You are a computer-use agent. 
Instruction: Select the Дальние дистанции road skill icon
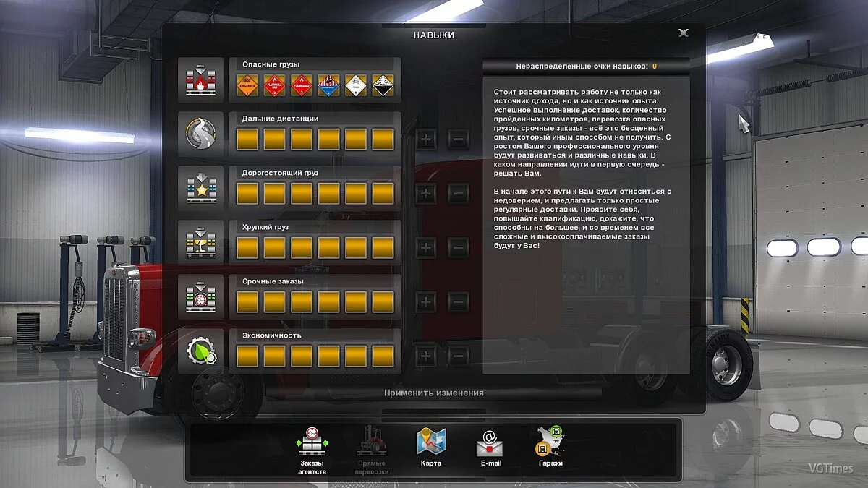[200, 134]
